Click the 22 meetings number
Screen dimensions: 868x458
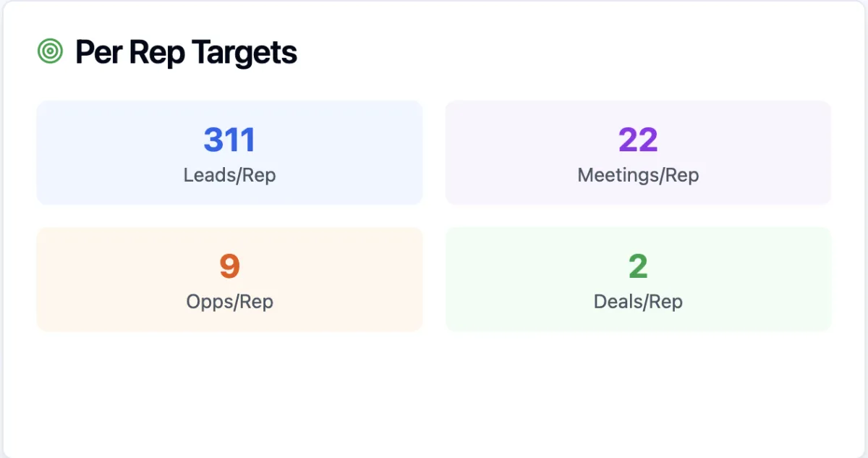coord(638,140)
